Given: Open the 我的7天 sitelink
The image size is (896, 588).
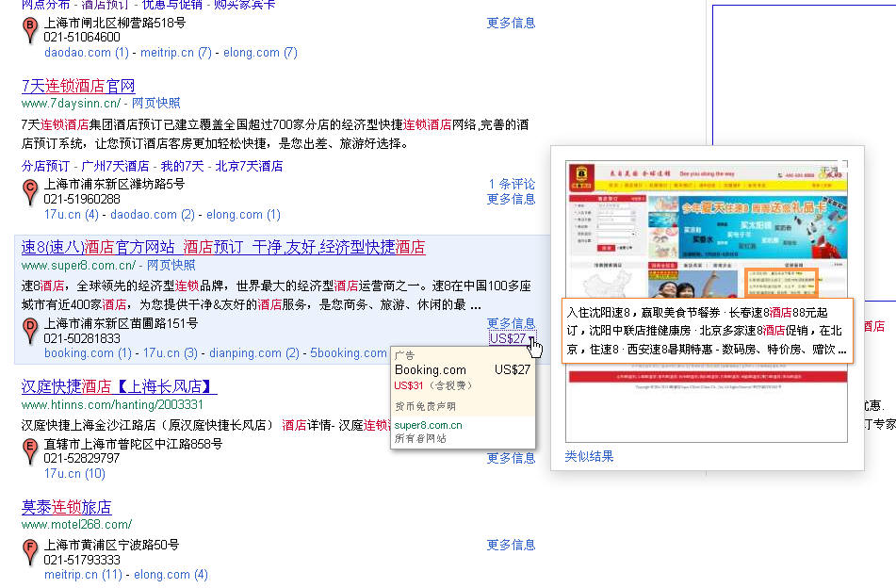Looking at the screenshot, I should [182, 166].
